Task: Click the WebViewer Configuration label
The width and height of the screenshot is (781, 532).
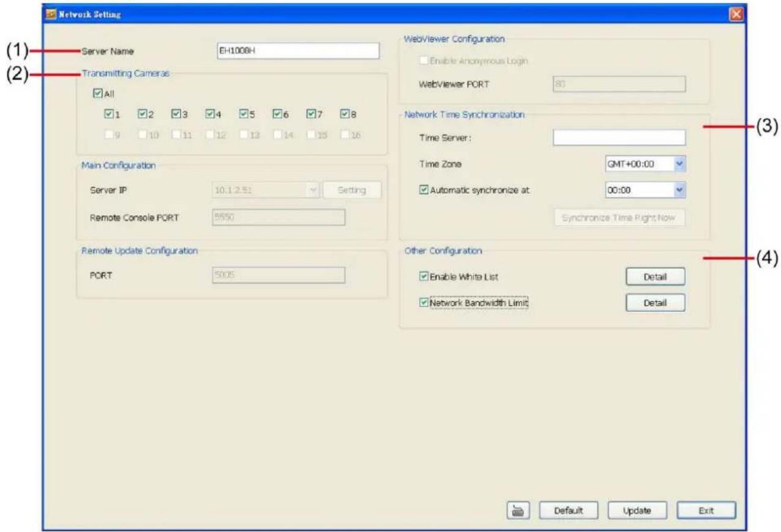Action: [x=455, y=39]
